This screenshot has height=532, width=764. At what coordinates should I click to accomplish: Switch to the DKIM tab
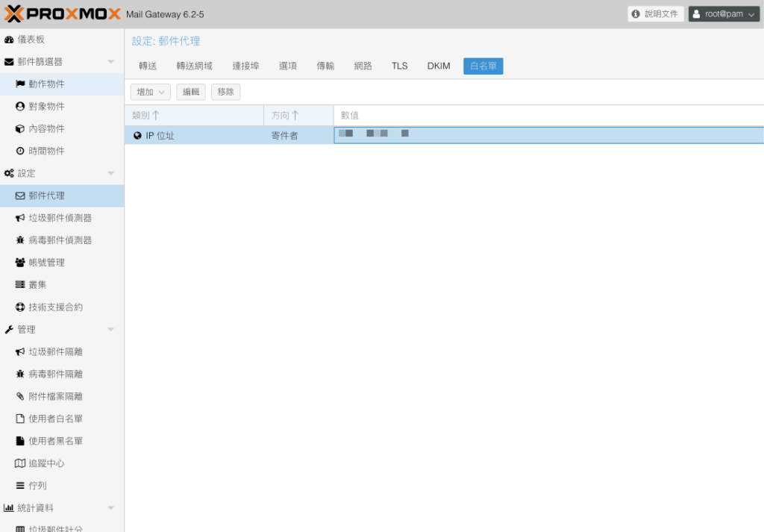click(439, 66)
